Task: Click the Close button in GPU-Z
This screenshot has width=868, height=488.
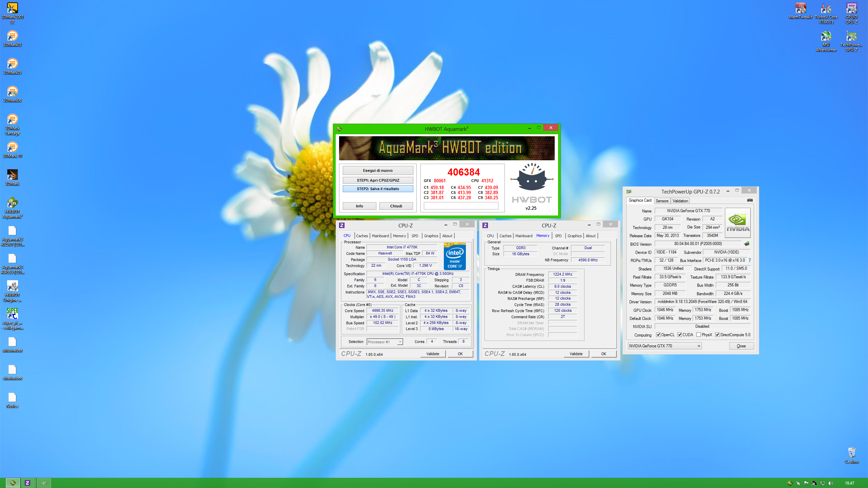Action: pyautogui.click(x=741, y=346)
